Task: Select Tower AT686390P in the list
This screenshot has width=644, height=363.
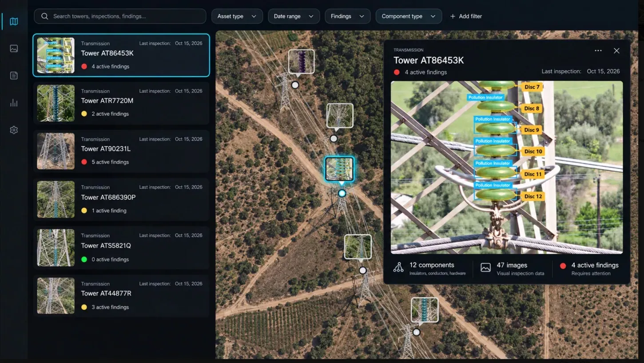Action: (121, 199)
